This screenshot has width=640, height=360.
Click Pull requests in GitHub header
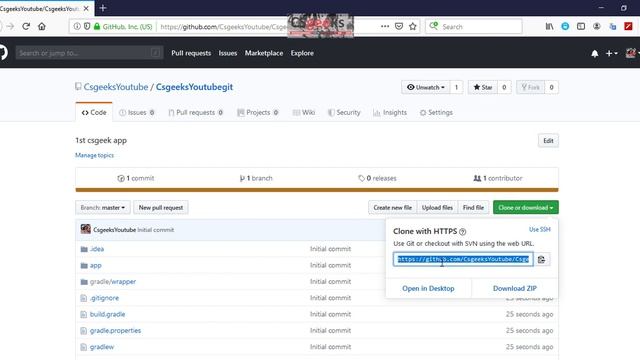[191, 53]
